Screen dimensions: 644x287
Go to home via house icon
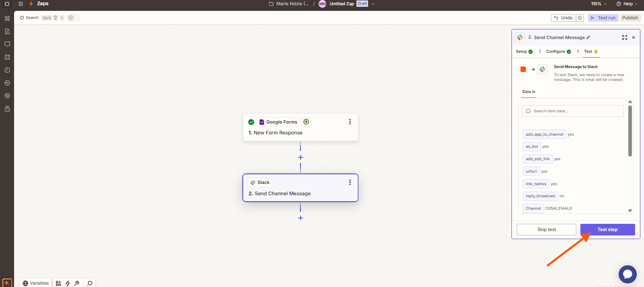pyautogui.click(x=7, y=4)
